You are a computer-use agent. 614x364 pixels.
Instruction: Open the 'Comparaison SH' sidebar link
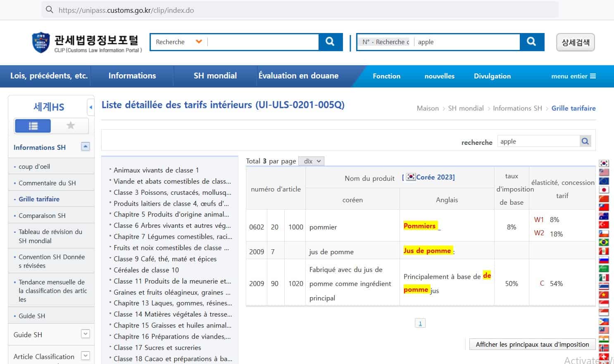[x=42, y=216]
